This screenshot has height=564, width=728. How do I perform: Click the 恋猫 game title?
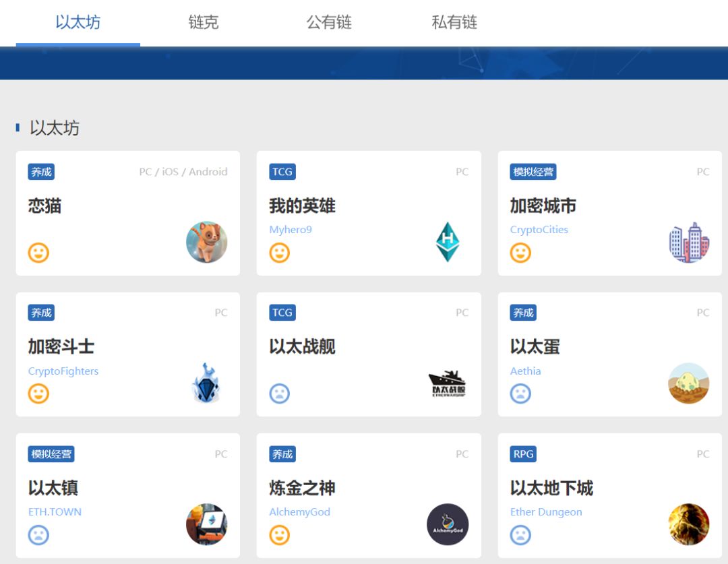[44, 206]
